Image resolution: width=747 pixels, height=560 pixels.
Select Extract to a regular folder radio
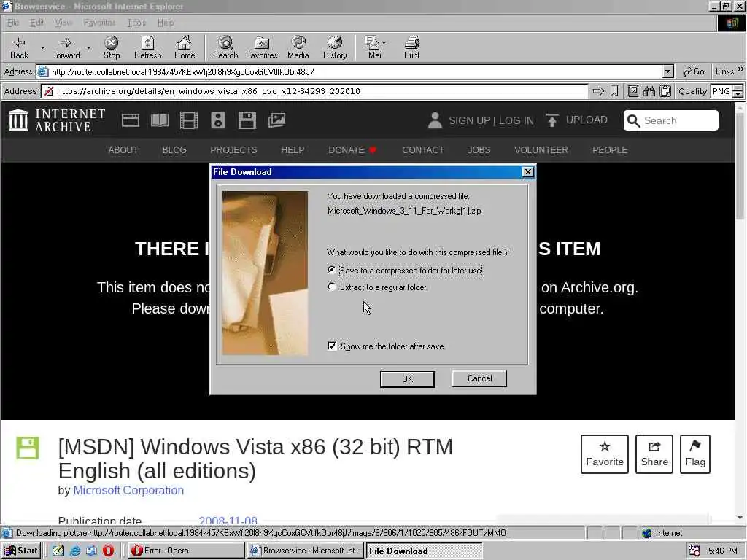pyautogui.click(x=332, y=287)
